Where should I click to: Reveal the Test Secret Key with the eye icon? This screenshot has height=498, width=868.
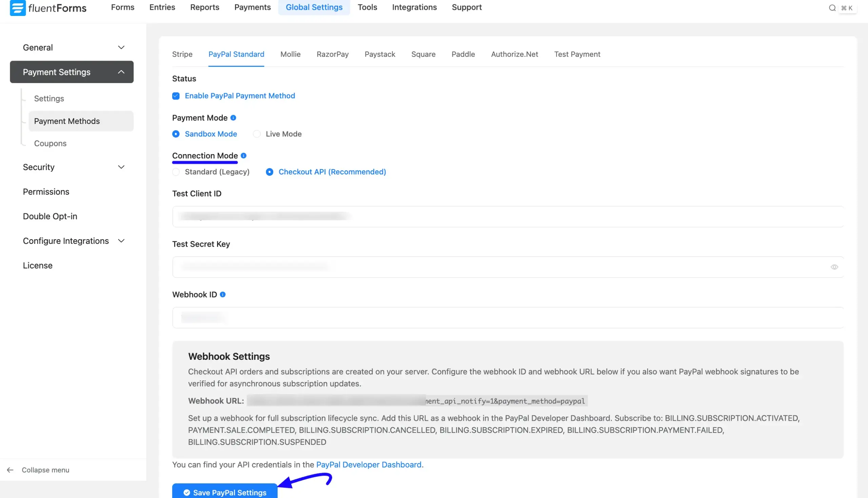point(834,267)
